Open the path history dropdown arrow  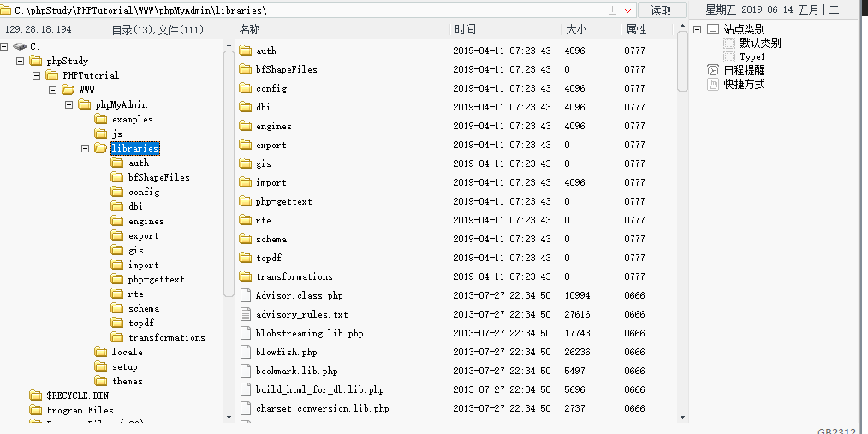[x=627, y=10]
